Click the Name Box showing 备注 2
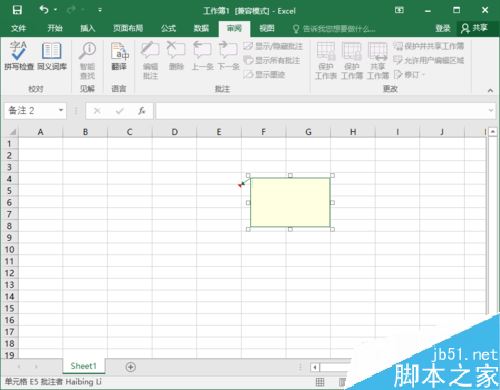500x390 pixels. click(x=31, y=110)
